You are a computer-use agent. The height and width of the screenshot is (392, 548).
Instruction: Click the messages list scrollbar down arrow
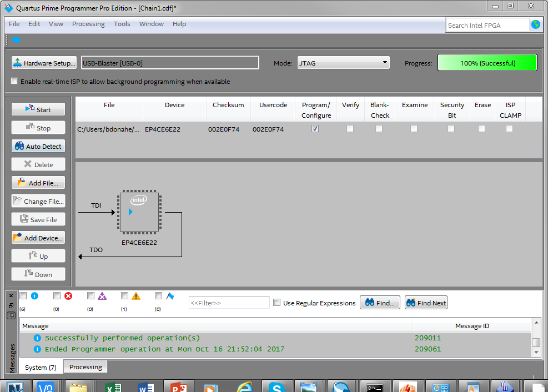(x=536, y=353)
